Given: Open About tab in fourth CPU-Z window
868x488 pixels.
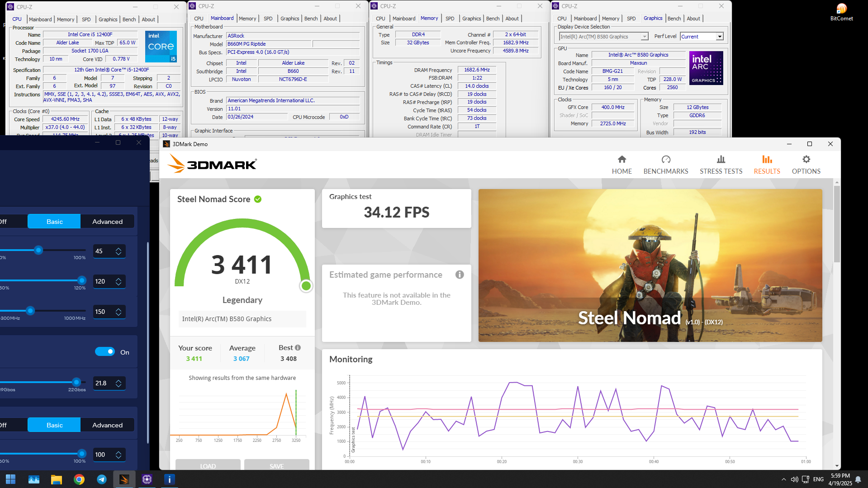Looking at the screenshot, I should [x=693, y=19].
